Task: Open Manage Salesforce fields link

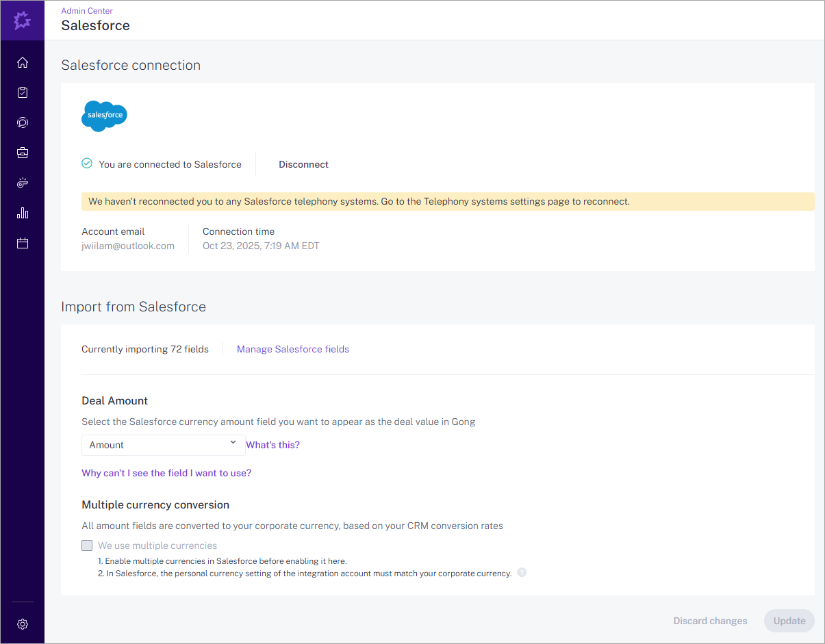Action: (x=293, y=349)
